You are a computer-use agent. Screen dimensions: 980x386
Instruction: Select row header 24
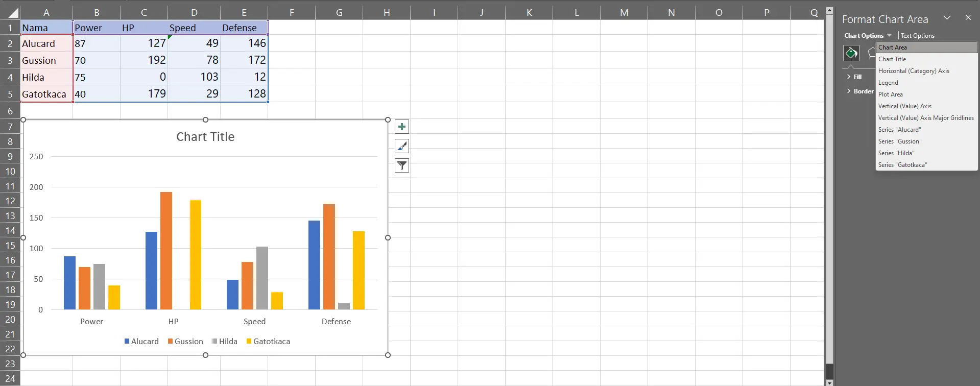point(10,379)
